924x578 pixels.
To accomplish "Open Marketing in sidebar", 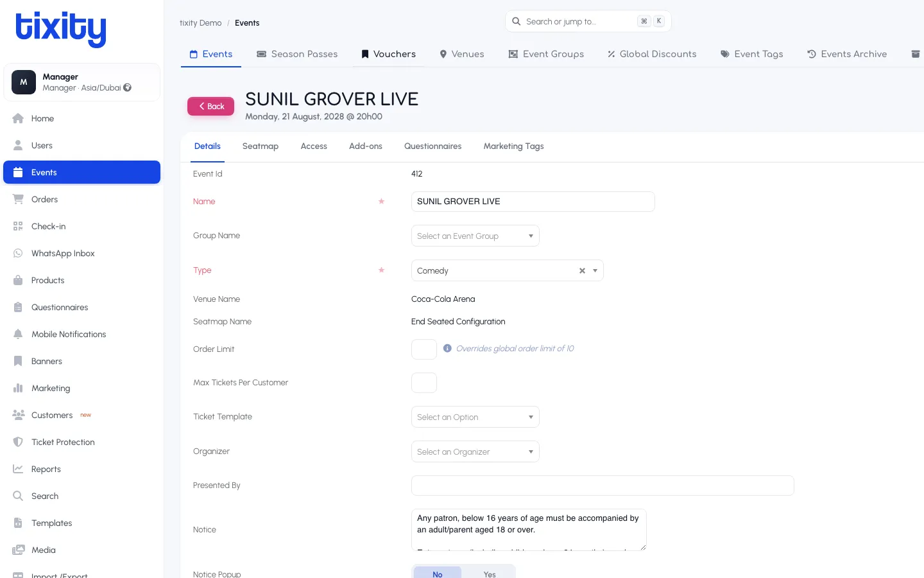I will (81, 388).
